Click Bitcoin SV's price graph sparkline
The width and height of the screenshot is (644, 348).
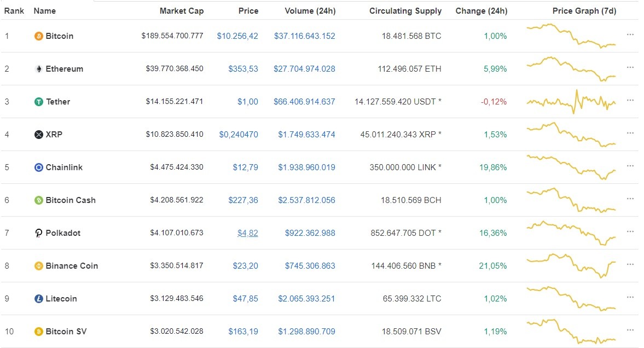(571, 331)
